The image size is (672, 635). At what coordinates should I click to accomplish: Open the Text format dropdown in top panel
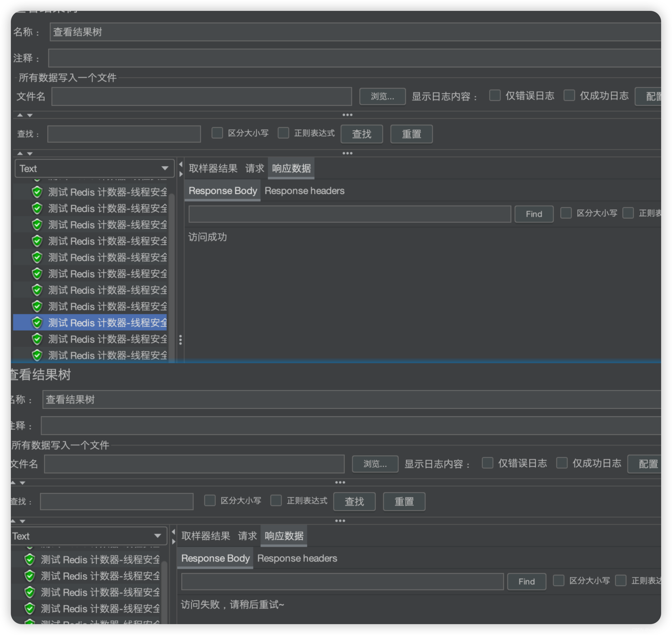coord(92,168)
